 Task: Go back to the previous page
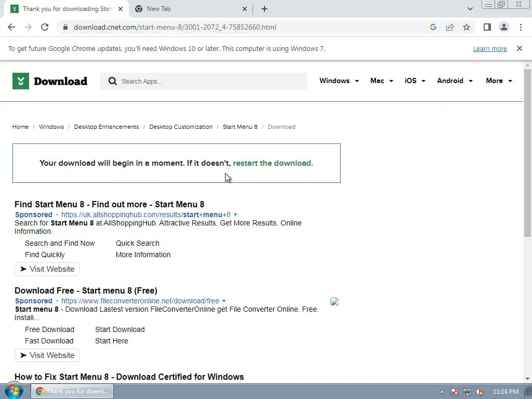tap(11, 27)
